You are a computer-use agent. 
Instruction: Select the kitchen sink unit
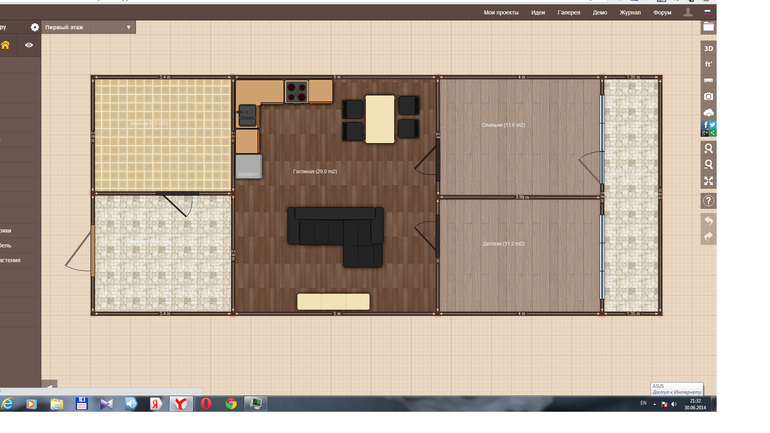(x=247, y=116)
